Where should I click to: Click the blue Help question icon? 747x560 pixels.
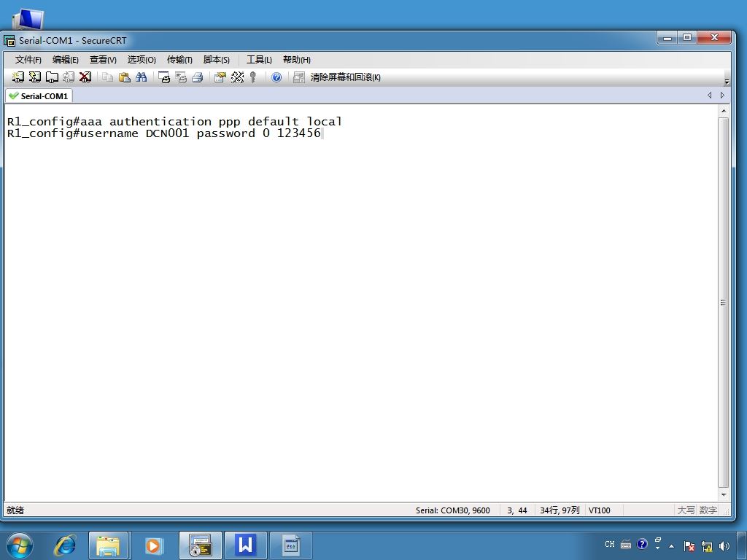pyautogui.click(x=276, y=77)
